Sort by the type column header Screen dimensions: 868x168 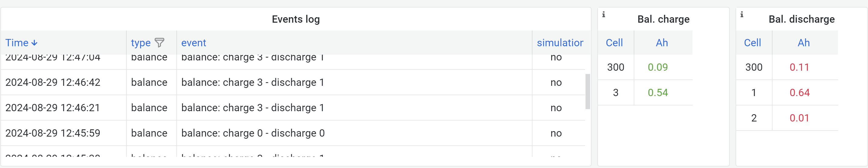point(141,43)
